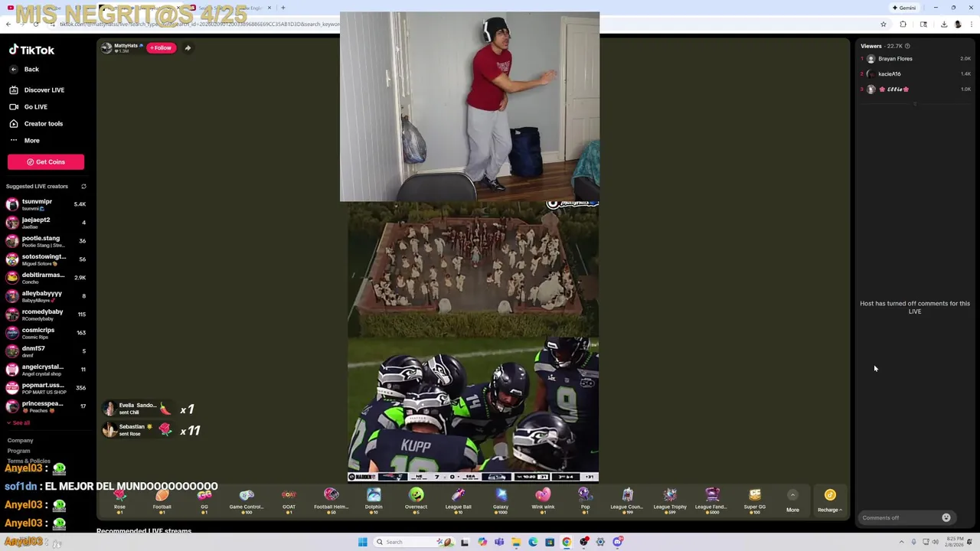Open the Windows Start menu
This screenshot has width=980, height=551.
tap(363, 542)
